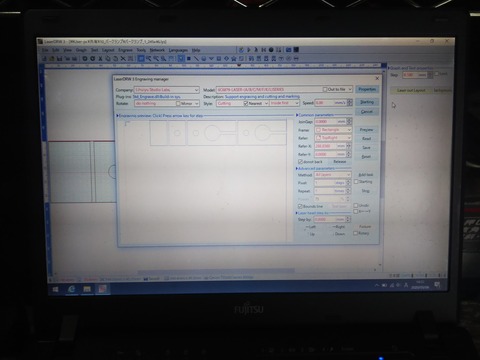Screen dimensions: 480x360
Task: Open the Languages menu
Action: click(x=178, y=50)
